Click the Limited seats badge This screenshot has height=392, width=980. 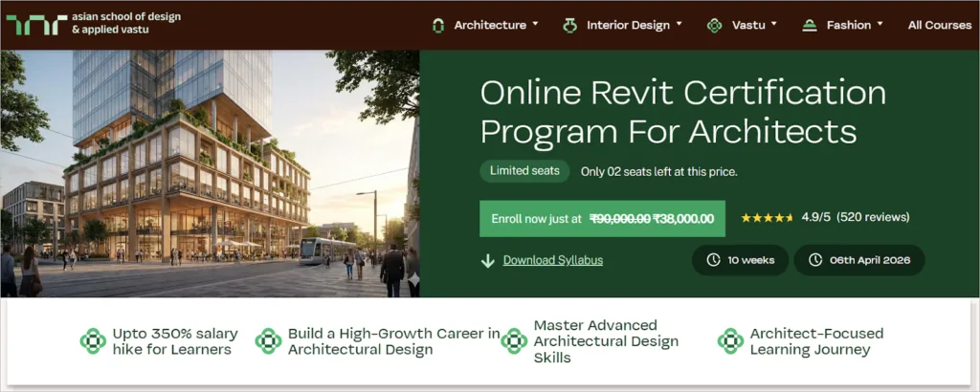tap(525, 171)
